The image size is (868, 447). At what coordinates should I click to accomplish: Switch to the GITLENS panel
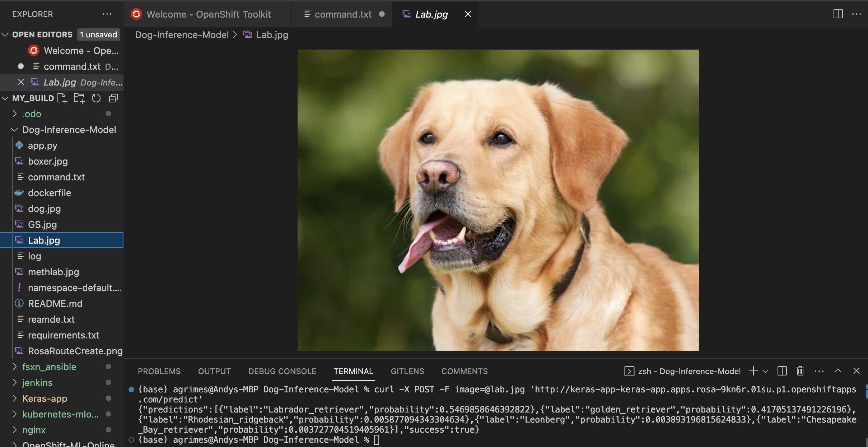(406, 371)
